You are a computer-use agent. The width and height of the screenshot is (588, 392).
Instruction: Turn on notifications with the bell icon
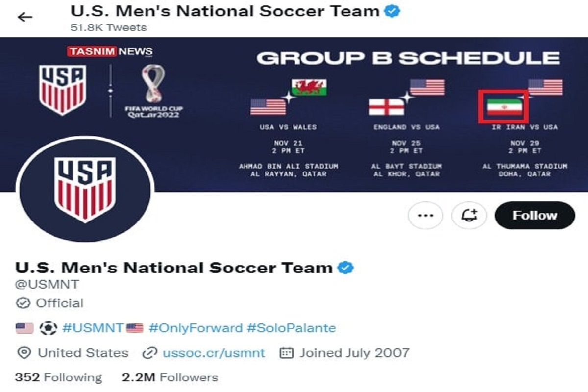[x=469, y=216]
